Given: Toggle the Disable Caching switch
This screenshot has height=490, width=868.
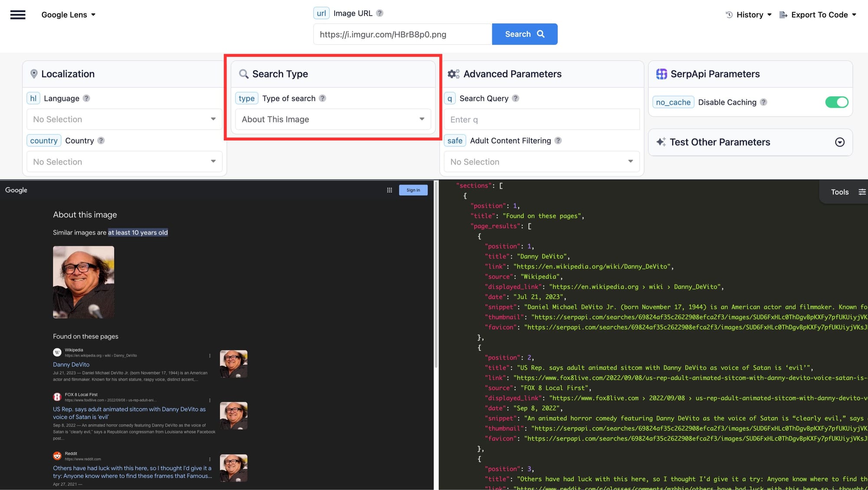Looking at the screenshot, I should 836,102.
